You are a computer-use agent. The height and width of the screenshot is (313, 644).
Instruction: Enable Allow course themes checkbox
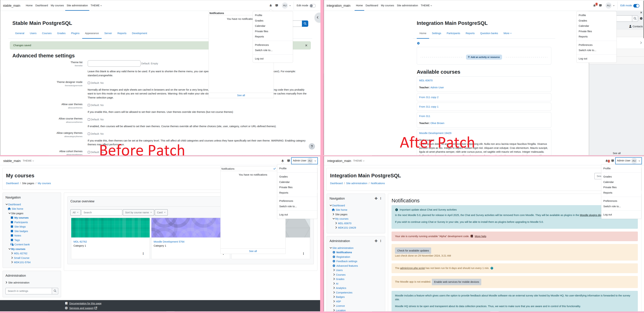point(89,119)
